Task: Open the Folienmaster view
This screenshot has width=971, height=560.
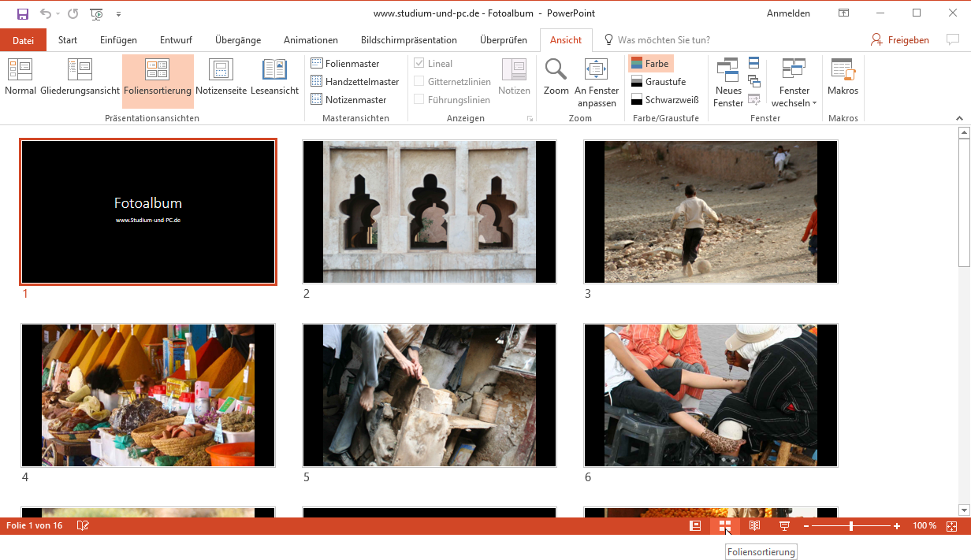Action: (x=345, y=64)
